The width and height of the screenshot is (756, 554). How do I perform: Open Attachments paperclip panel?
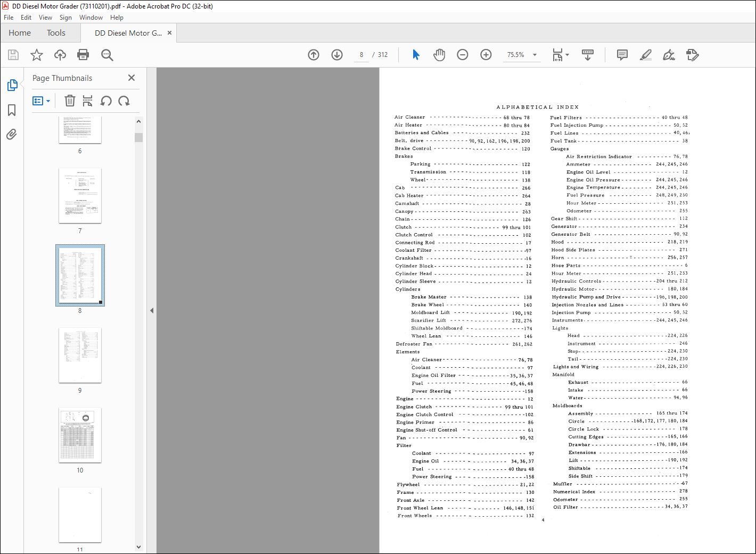tap(12, 134)
